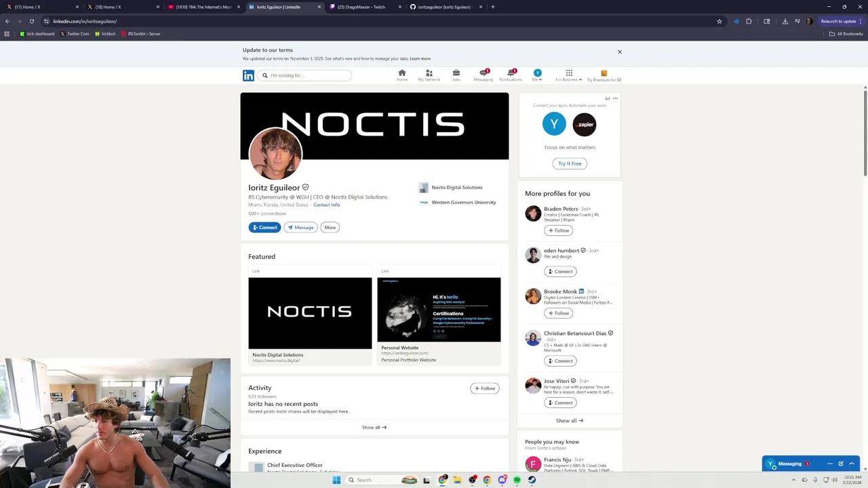Open Noctis Digital Solutions company link

451,188
